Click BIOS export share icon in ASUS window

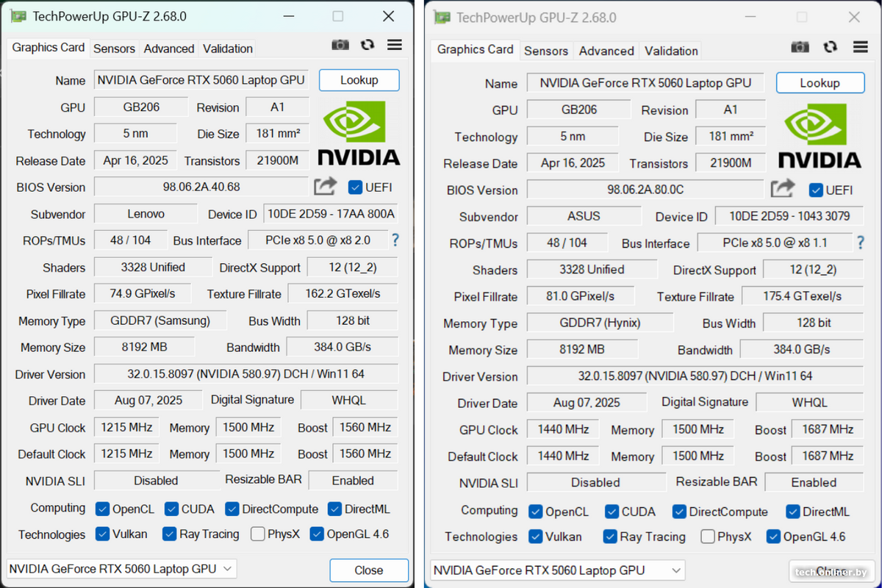[x=782, y=189]
